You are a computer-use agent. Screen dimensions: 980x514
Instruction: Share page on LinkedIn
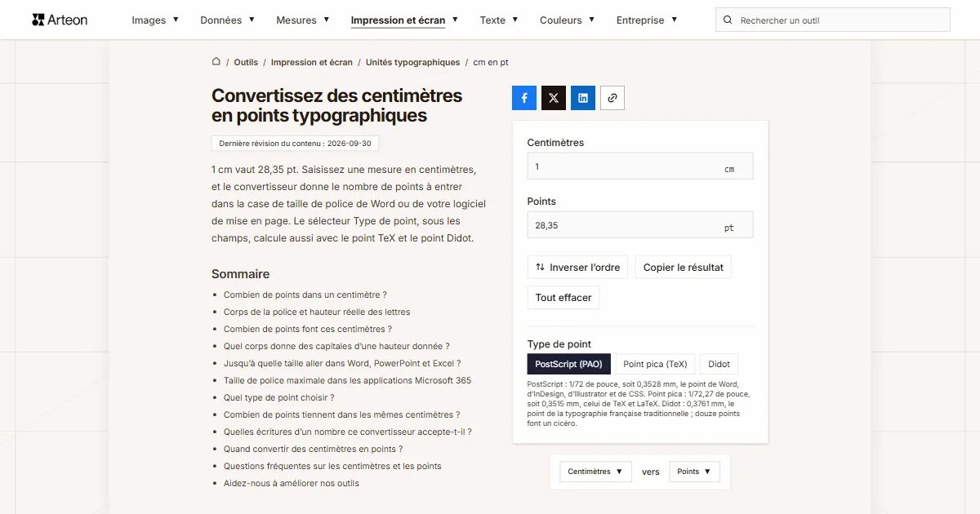[583, 98]
